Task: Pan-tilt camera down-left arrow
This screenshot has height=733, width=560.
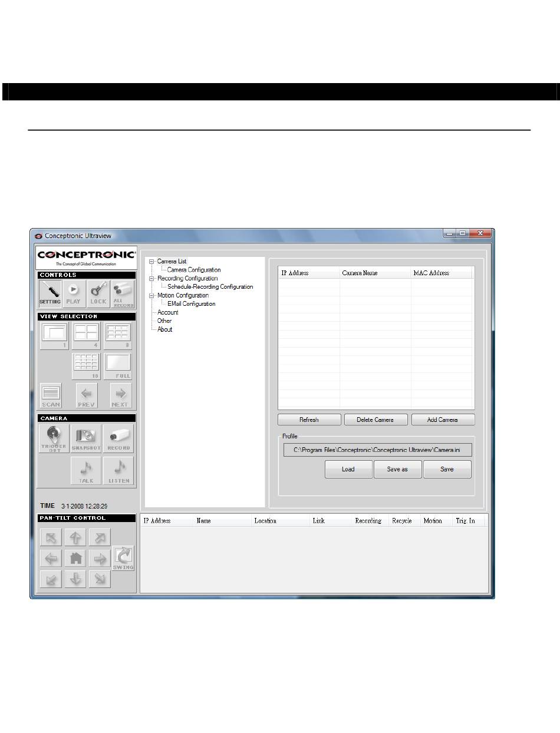Action: coord(51,579)
